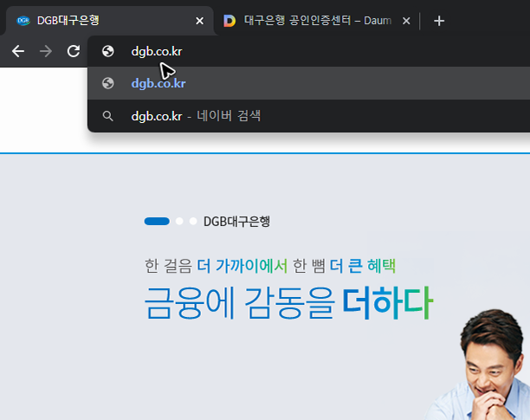The height and width of the screenshot is (420, 530).
Task: Close the 대구은행 공인인증센터 Daum tab
Action: pos(406,21)
